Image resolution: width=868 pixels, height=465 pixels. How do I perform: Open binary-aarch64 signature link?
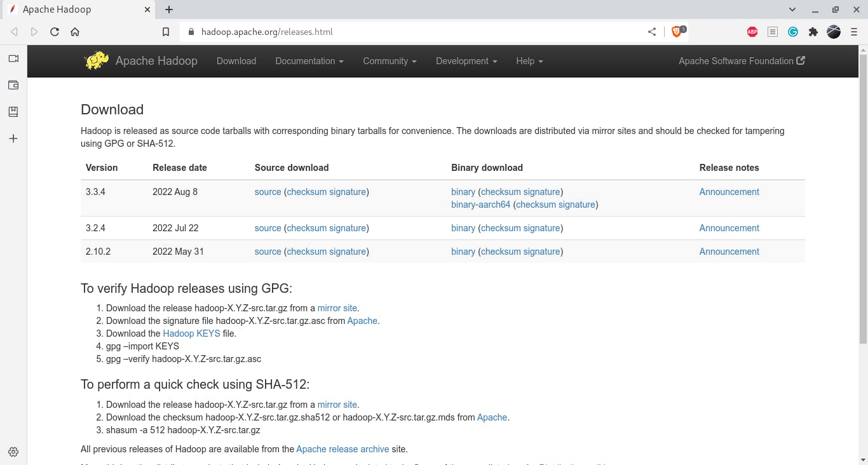coord(578,205)
